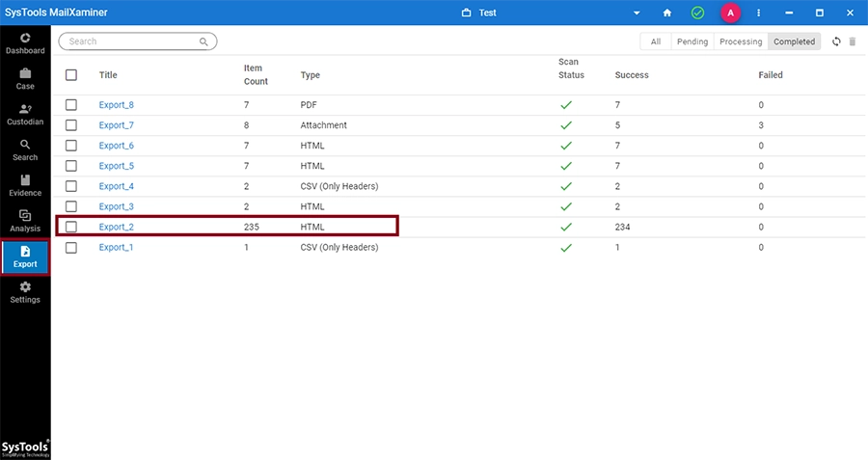Open the Export_1 link
Viewport: 868px width, 460px height.
coord(117,248)
